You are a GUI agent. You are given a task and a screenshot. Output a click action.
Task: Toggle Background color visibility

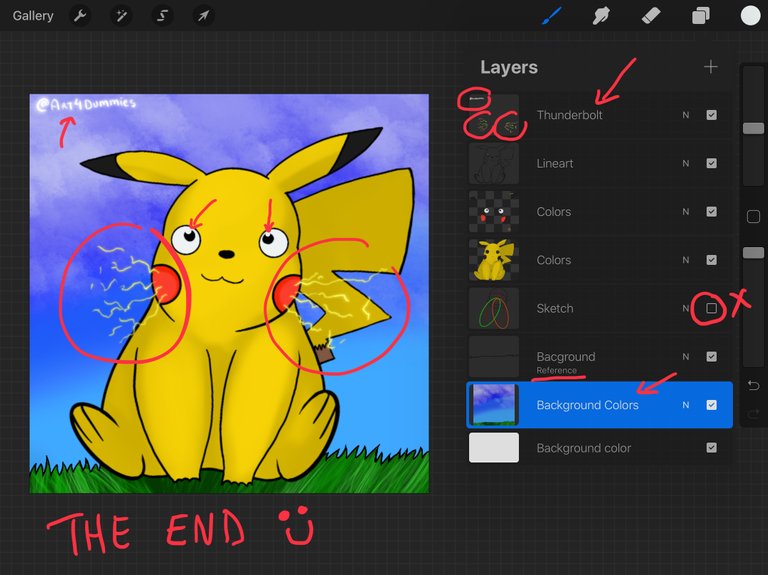click(x=712, y=448)
